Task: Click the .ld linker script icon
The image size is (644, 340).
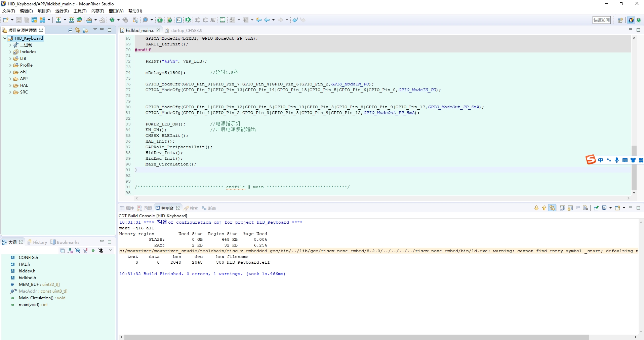Action: pyautogui.click(x=160, y=20)
